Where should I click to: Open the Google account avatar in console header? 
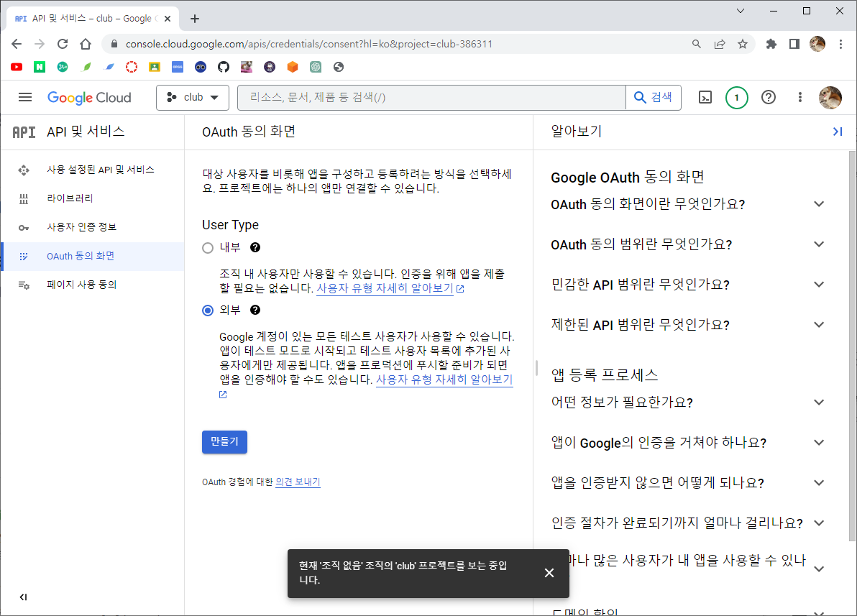point(830,97)
